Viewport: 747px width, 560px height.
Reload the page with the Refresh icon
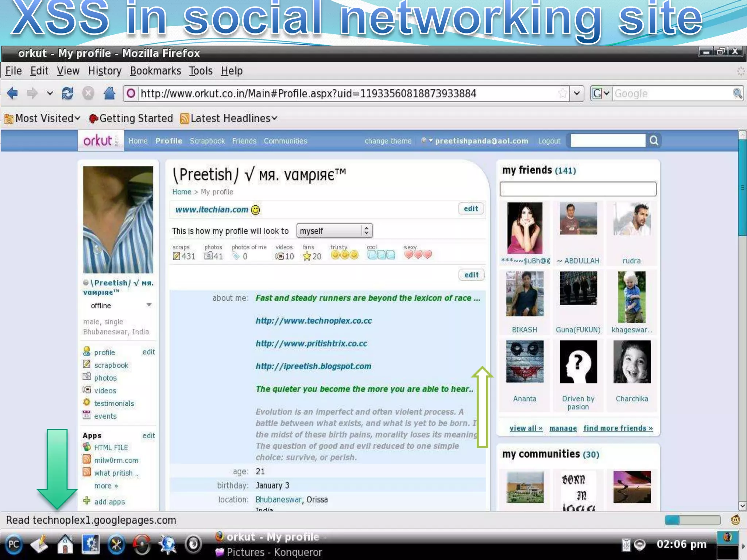(67, 94)
